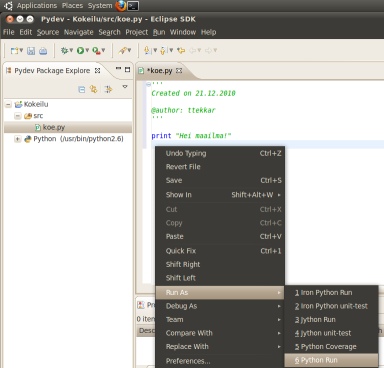Viewport: 384px width, 368px height.
Task: Open the Package Explorer view menu triangle
Action: click(x=125, y=87)
